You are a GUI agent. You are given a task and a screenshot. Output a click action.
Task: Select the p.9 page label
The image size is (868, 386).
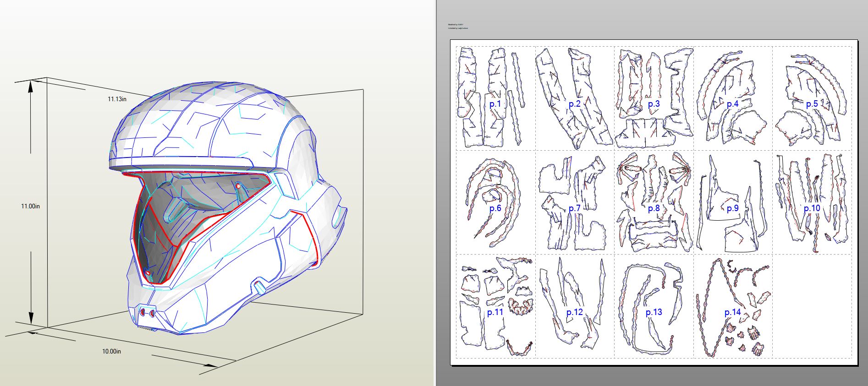pos(732,208)
